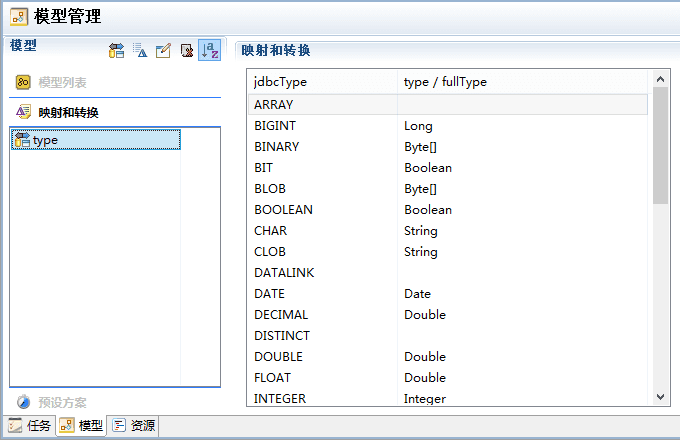This screenshot has height=440, width=680.
Task: Click the type item's icon
Action: pyautogui.click(x=22, y=140)
